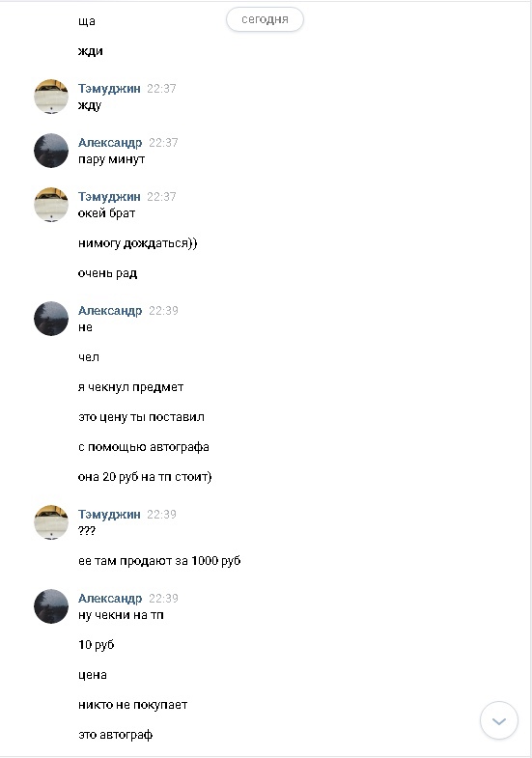Viewport: 532px width, 758px height.
Task: Select the message 'никто не покупает'
Action: tap(133, 705)
